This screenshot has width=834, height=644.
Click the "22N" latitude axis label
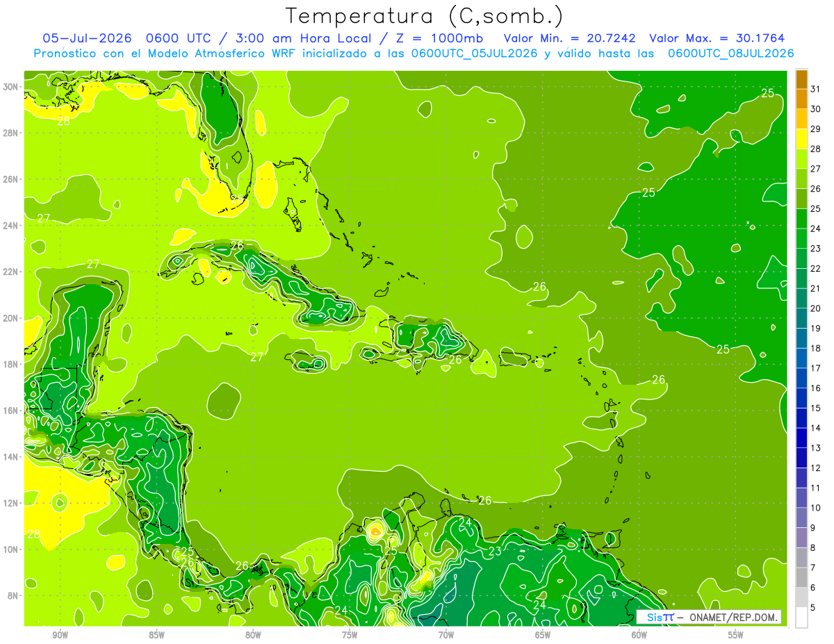click(x=12, y=272)
